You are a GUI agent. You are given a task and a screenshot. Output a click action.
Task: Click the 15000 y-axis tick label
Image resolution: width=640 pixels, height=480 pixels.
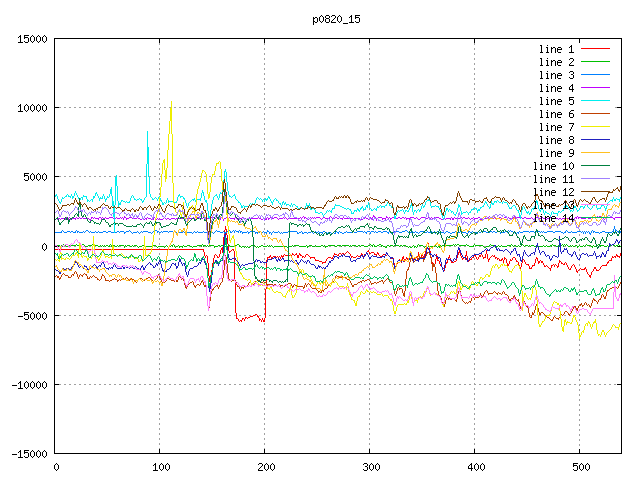[30, 39]
